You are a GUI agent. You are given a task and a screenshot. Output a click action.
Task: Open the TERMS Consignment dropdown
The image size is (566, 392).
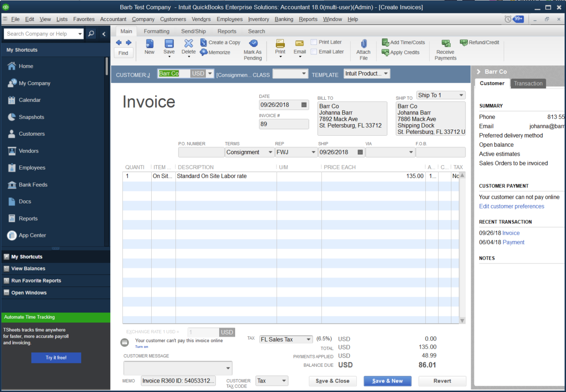pos(270,152)
